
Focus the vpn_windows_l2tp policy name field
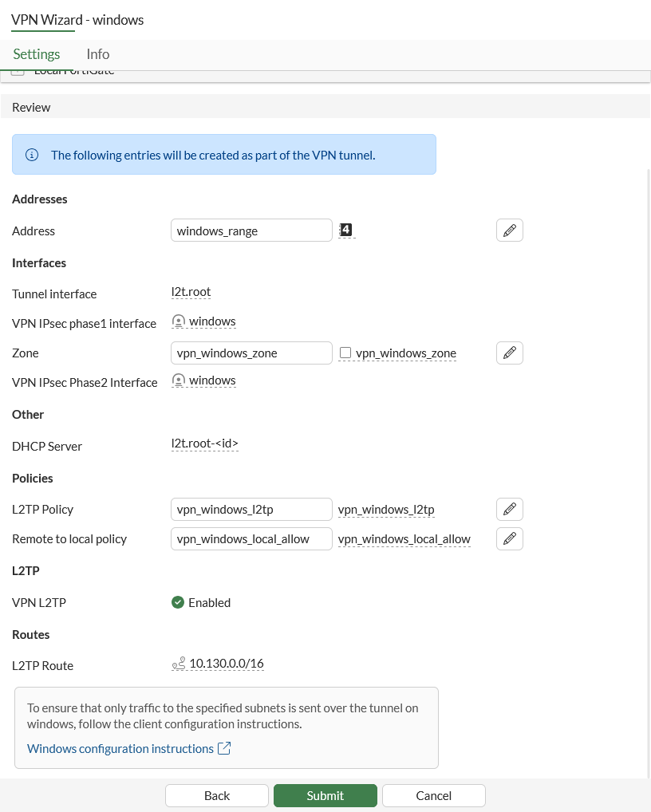251,509
